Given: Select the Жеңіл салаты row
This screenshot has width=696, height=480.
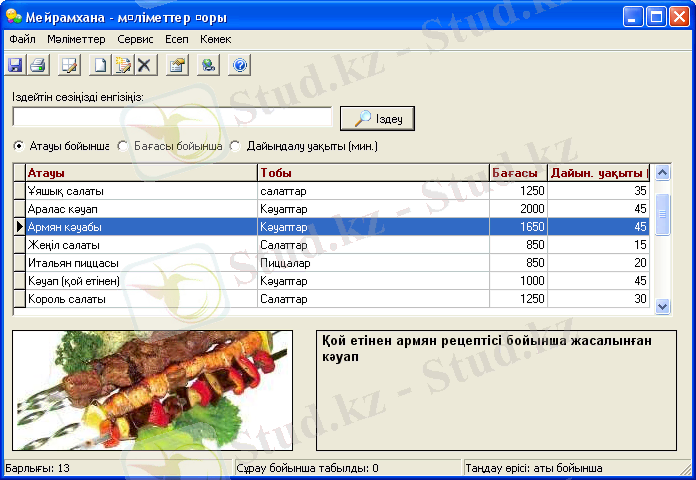Looking at the screenshot, I should tap(331, 245).
